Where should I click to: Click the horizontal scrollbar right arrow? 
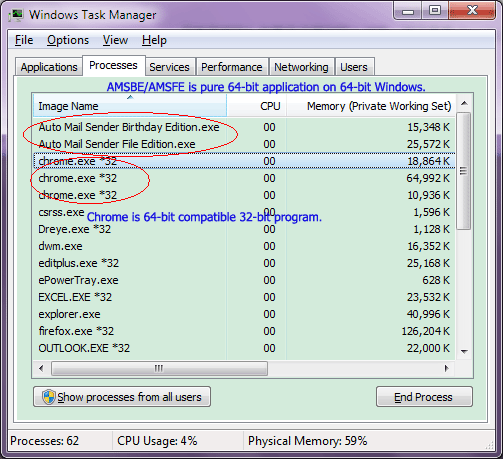coord(447,368)
